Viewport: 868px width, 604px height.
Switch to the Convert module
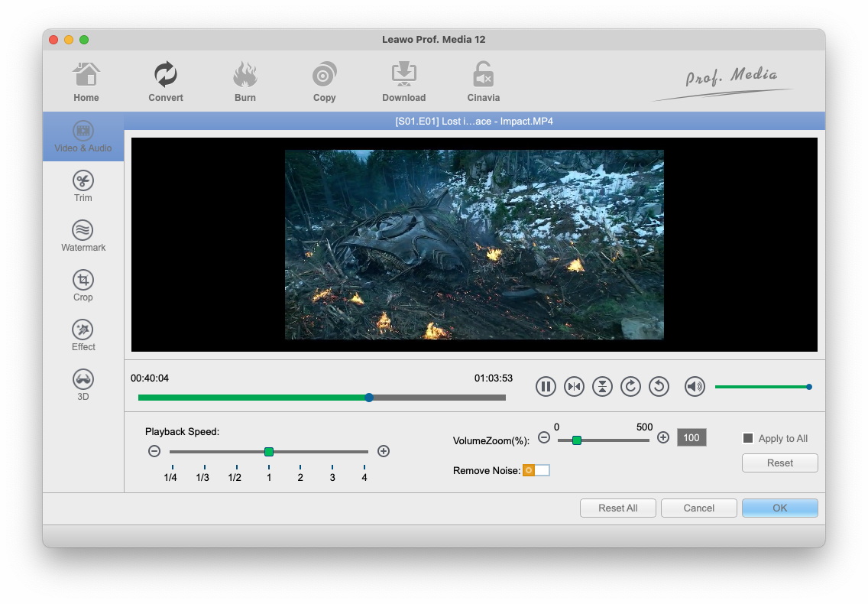click(166, 83)
